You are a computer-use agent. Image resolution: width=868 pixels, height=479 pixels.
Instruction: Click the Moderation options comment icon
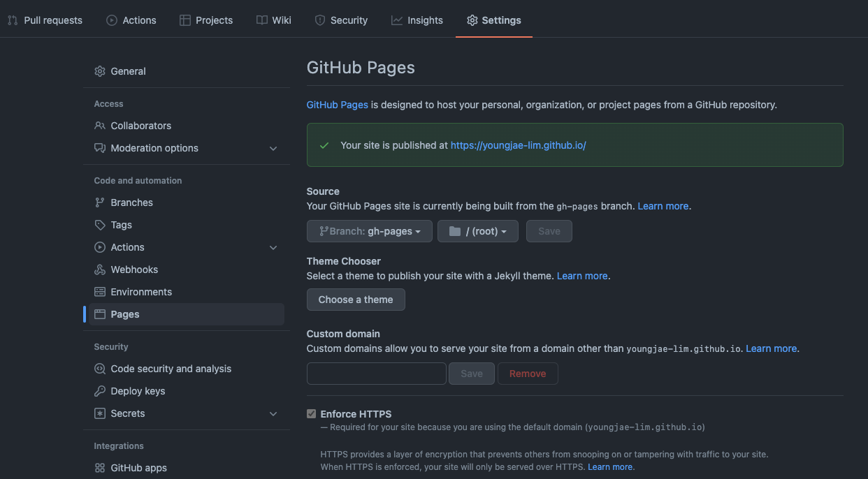[100, 148]
